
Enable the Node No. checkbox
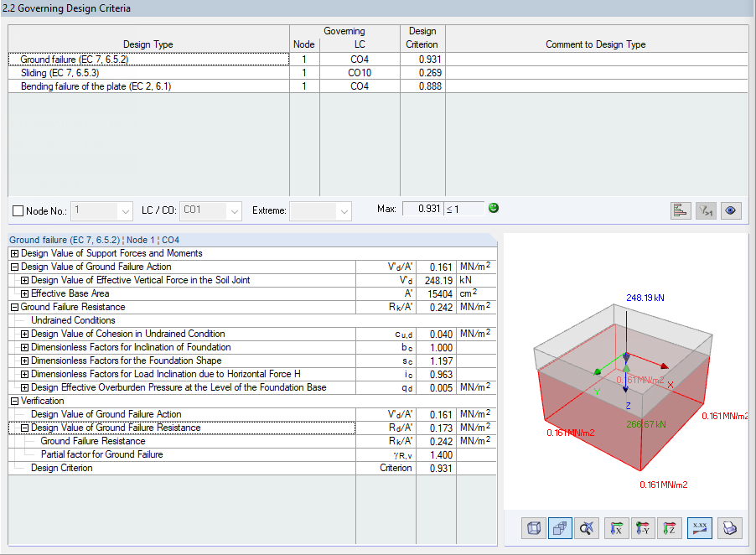click(x=18, y=210)
